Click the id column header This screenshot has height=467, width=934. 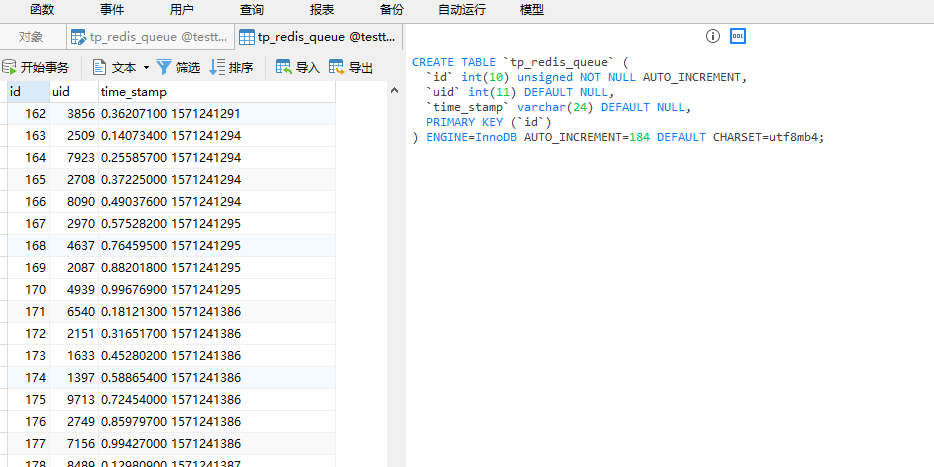coord(28,92)
